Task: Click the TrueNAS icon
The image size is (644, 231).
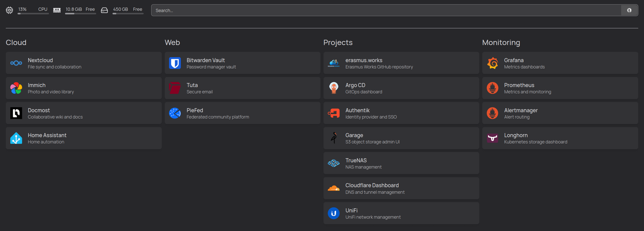Action: click(x=334, y=163)
